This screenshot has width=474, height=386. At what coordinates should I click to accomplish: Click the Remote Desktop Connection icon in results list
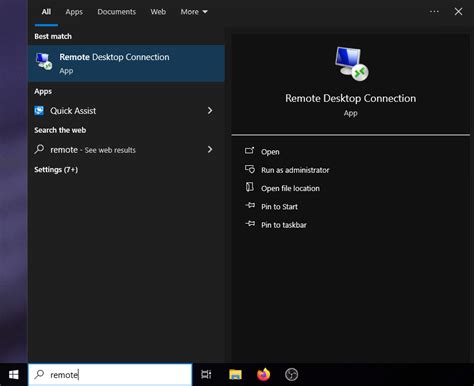pos(44,61)
